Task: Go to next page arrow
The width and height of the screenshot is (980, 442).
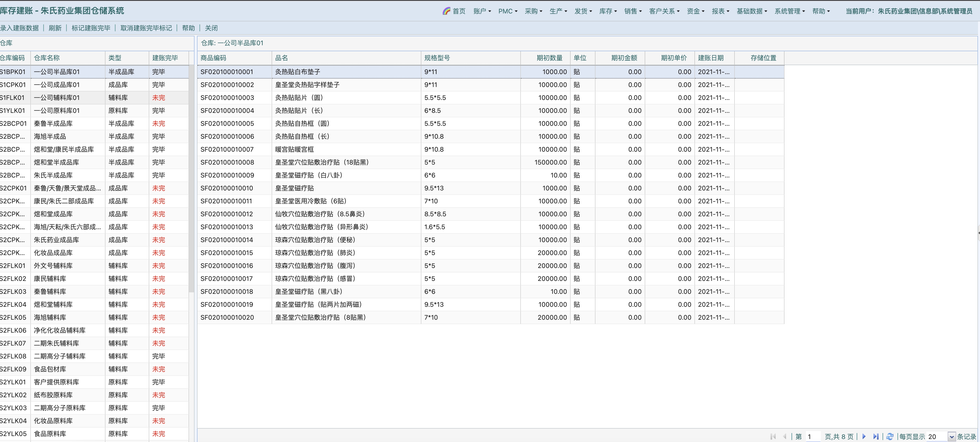Action: (x=864, y=436)
